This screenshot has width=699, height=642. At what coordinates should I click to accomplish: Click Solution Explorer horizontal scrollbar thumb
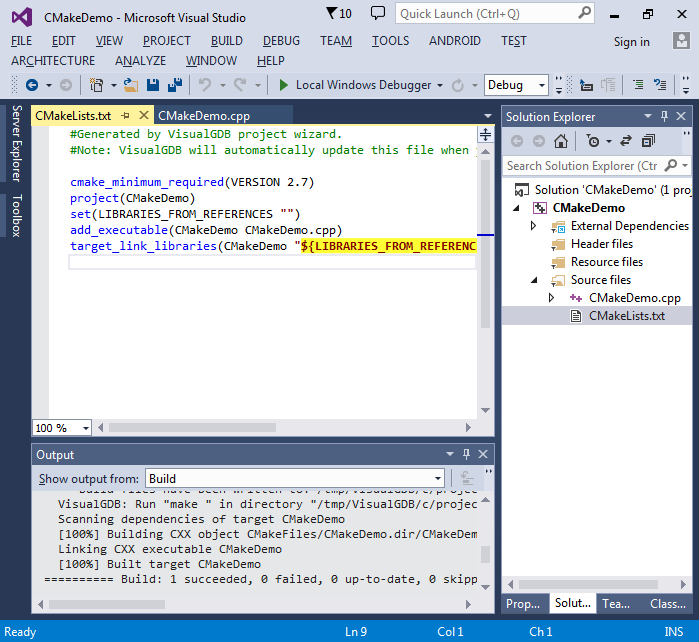[588, 584]
